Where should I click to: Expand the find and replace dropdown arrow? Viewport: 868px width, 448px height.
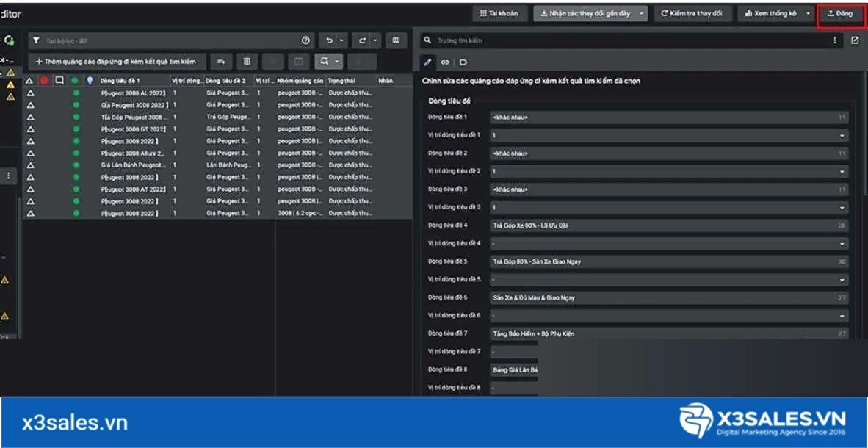point(336,61)
